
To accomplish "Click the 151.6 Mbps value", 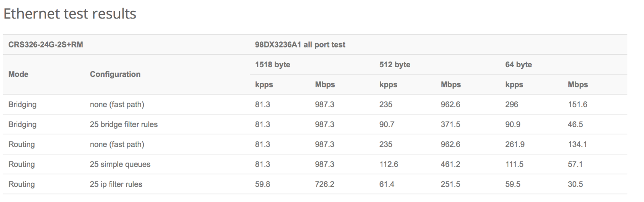I will [578, 104].
